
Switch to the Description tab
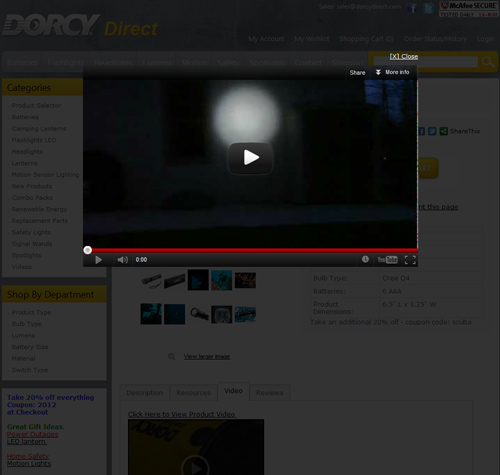tap(145, 393)
